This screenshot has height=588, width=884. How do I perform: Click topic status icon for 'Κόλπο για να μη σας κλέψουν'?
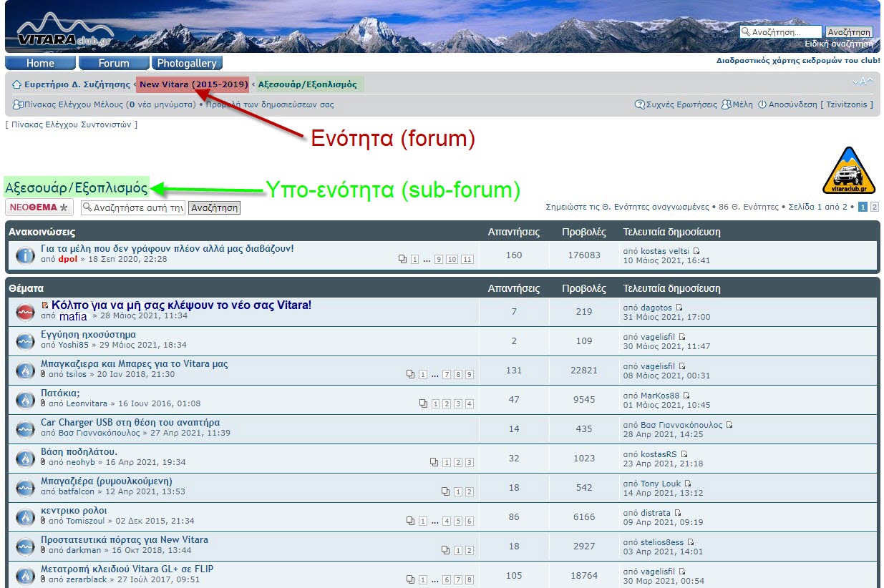tap(25, 312)
